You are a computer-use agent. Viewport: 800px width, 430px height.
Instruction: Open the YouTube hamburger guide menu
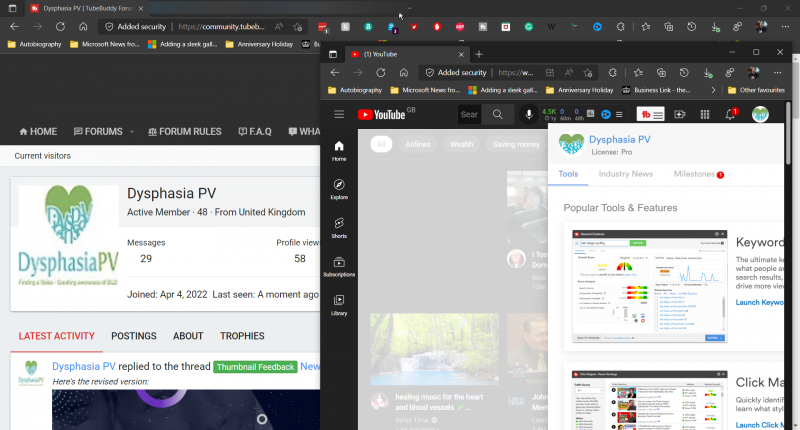(x=340, y=115)
